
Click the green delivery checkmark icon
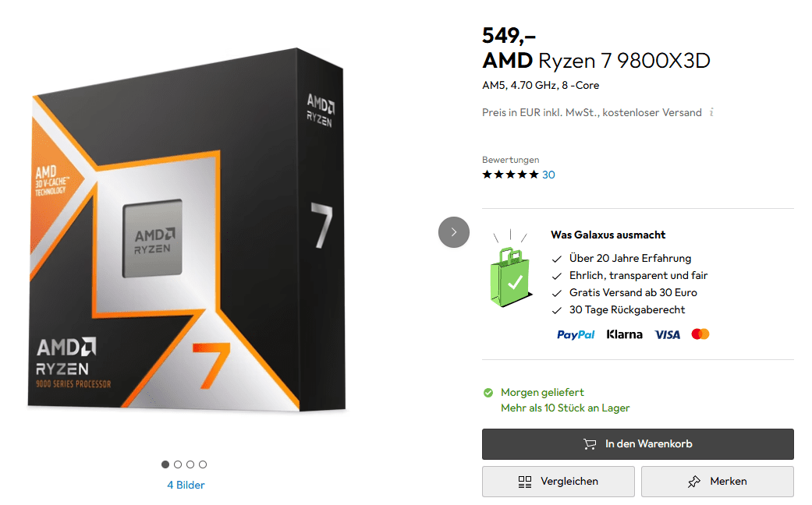(x=488, y=392)
